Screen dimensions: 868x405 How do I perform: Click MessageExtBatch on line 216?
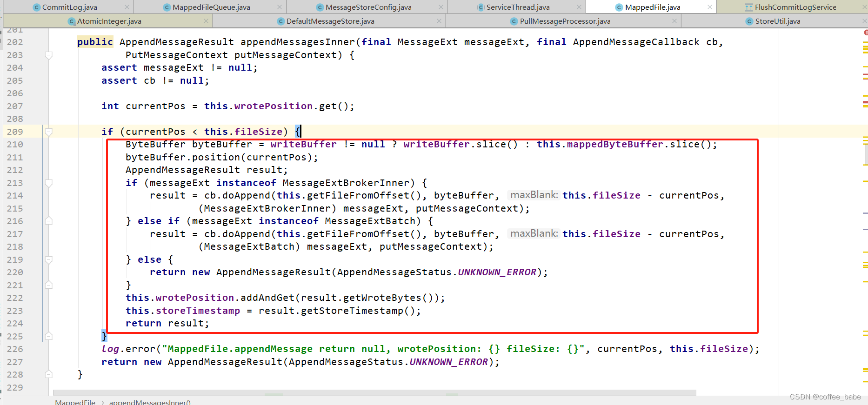click(x=370, y=221)
